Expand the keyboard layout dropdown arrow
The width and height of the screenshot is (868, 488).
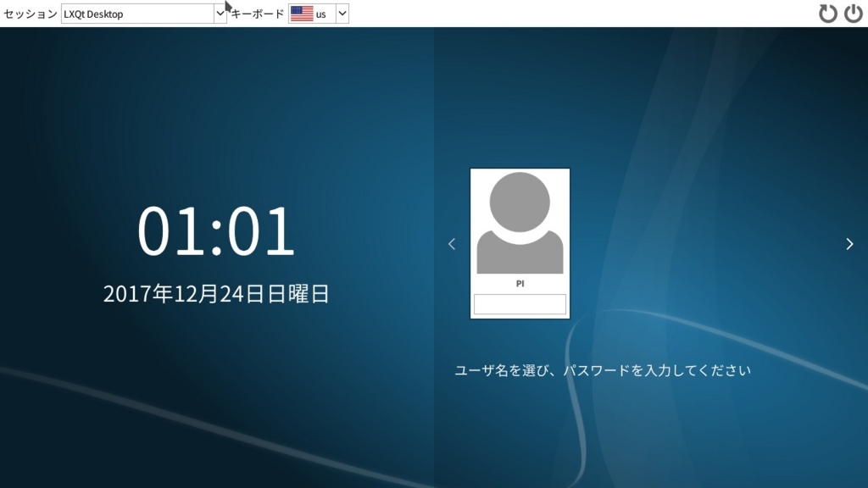point(342,14)
